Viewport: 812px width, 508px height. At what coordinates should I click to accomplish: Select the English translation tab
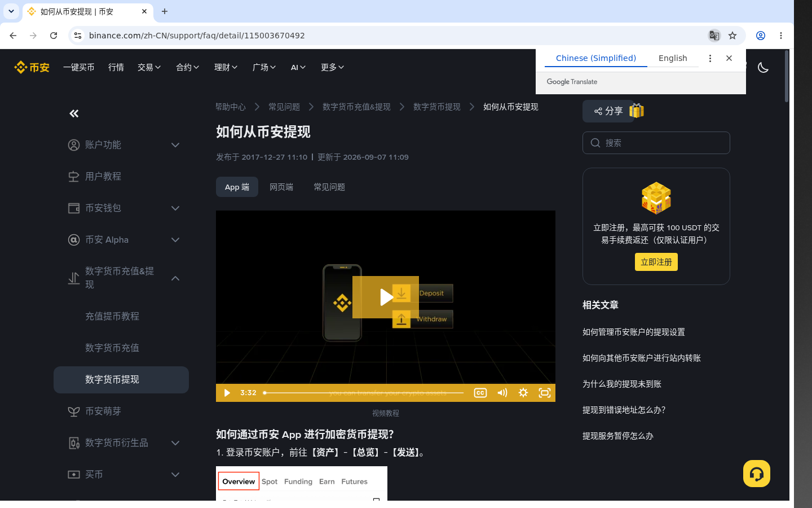coord(673,58)
